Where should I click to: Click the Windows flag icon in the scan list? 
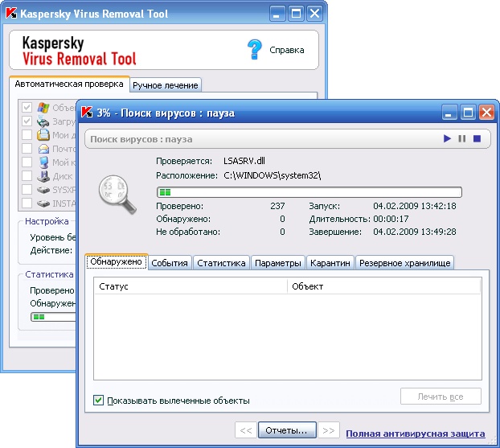(x=43, y=108)
